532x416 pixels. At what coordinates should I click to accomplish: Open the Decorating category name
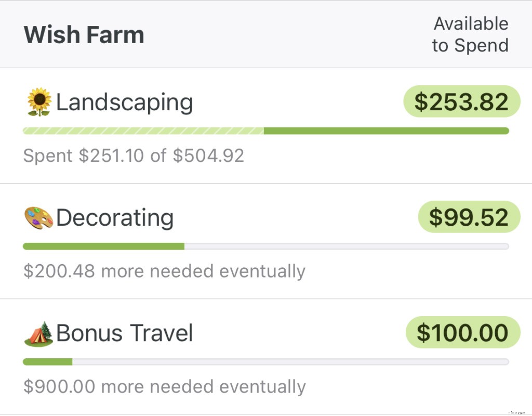(115, 218)
